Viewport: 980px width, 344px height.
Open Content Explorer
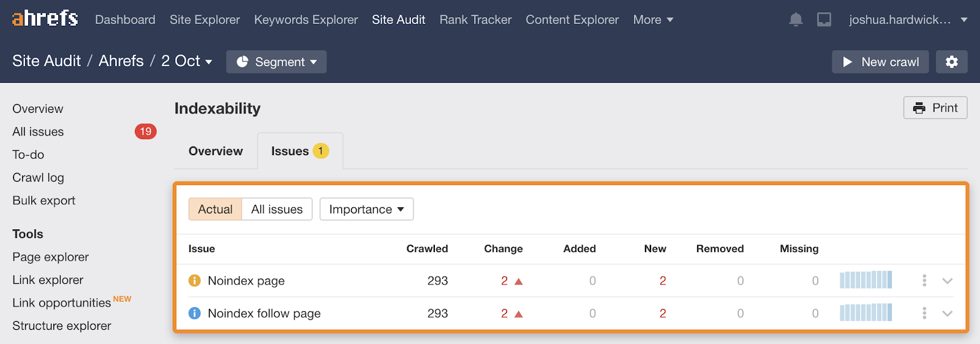572,20
